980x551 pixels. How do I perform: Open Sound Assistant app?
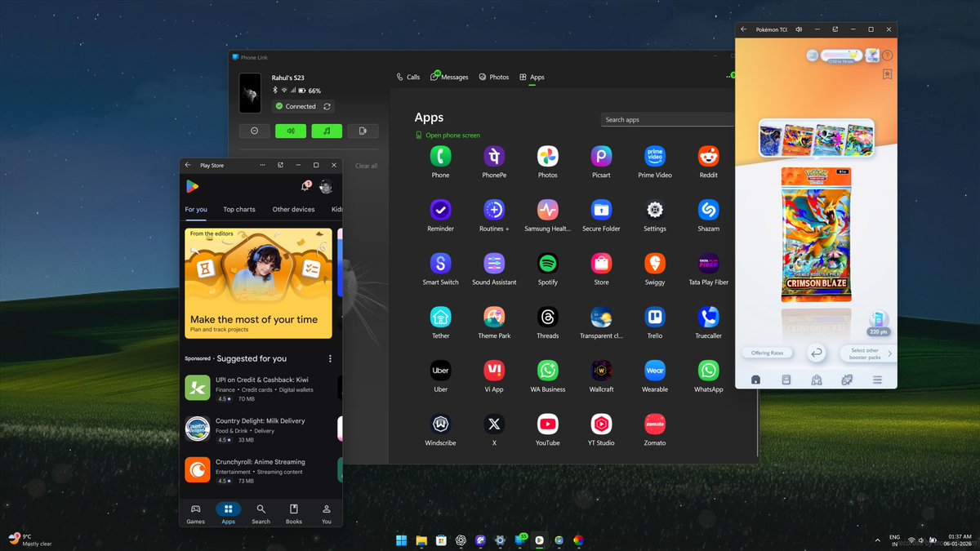click(494, 263)
